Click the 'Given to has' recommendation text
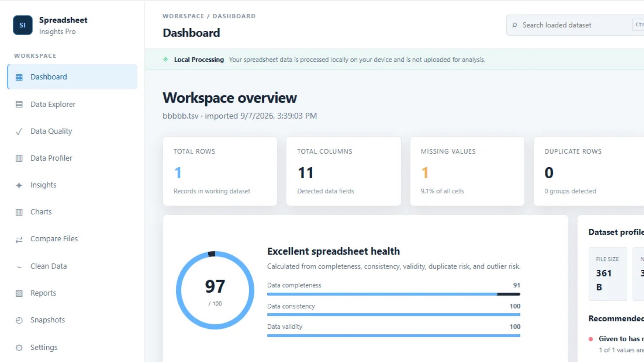The width and height of the screenshot is (644, 362). [x=621, y=339]
